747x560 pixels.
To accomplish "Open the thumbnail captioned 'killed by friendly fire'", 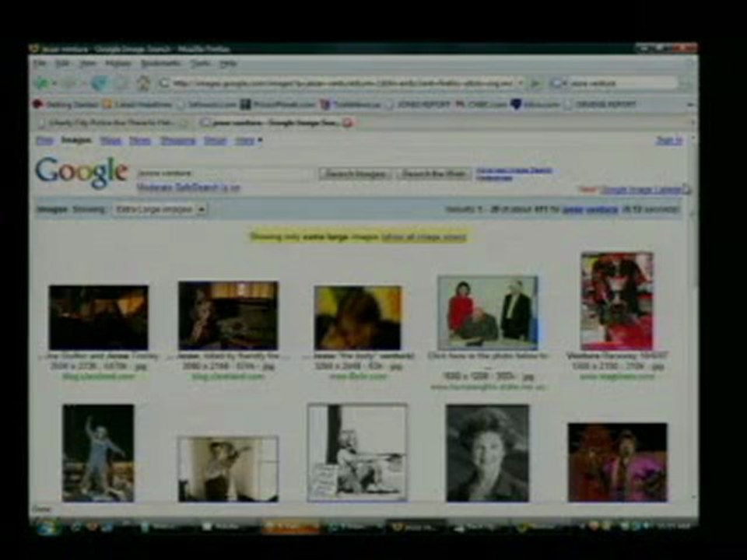I will pyautogui.click(x=228, y=316).
